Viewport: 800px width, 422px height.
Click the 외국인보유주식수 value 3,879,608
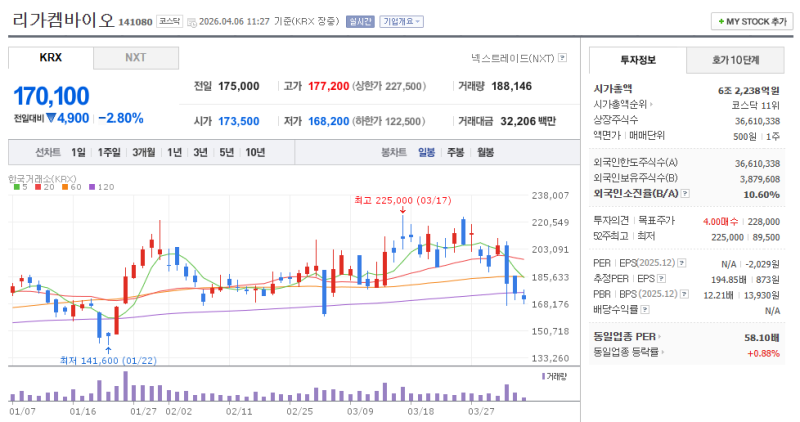click(760, 179)
